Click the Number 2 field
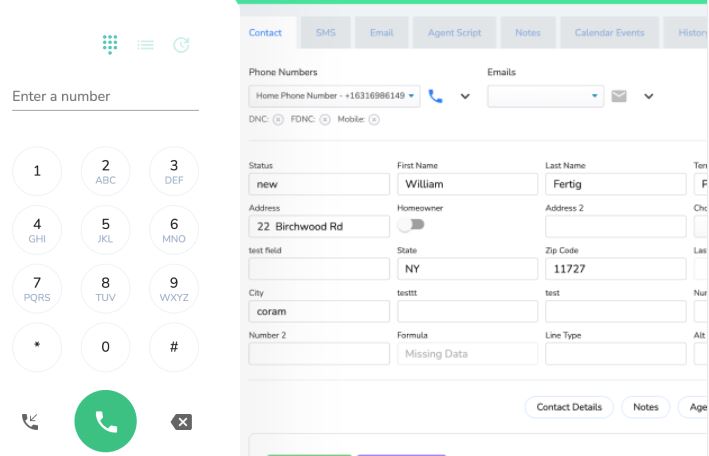 [x=319, y=354]
